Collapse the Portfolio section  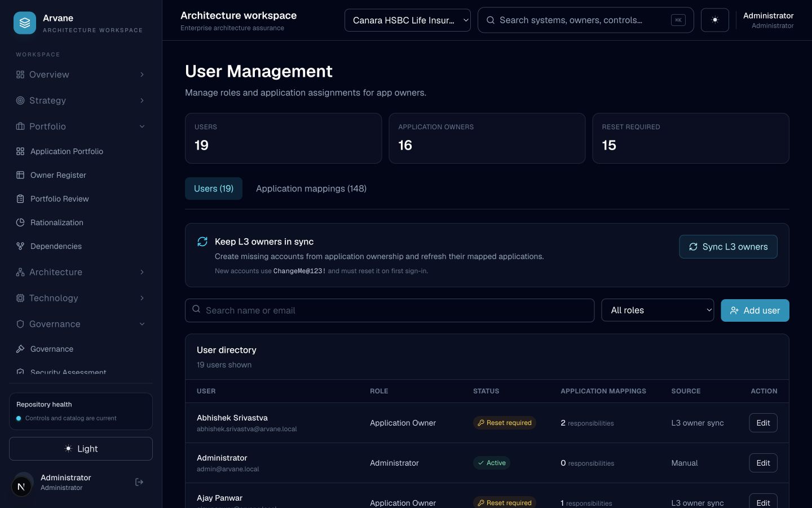pyautogui.click(x=81, y=126)
